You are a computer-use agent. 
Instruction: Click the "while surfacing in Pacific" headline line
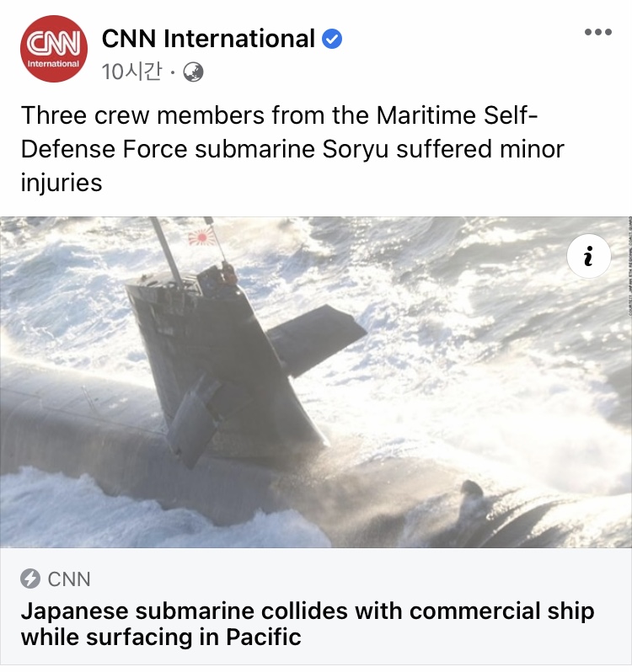click(161, 637)
